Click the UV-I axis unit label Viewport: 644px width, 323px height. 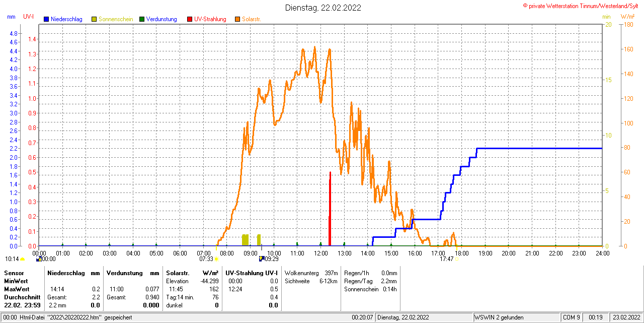pyautogui.click(x=29, y=17)
